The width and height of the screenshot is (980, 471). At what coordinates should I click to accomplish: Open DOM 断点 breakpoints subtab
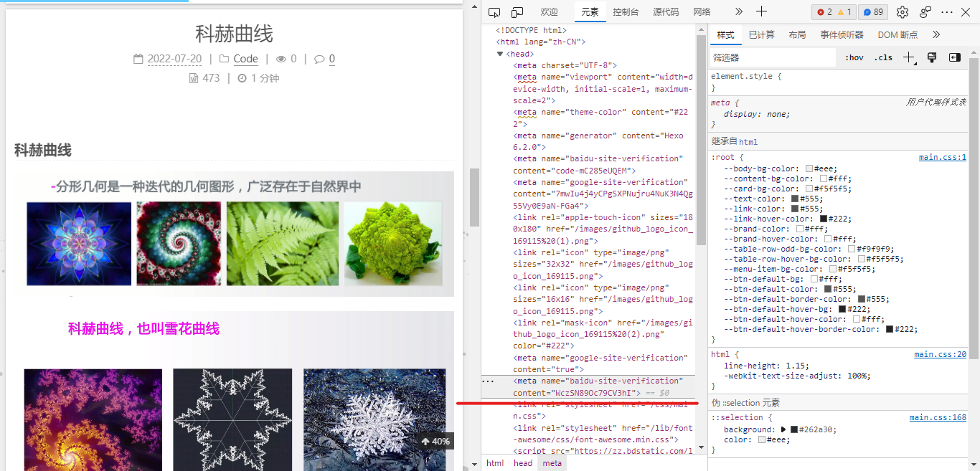[x=897, y=34]
